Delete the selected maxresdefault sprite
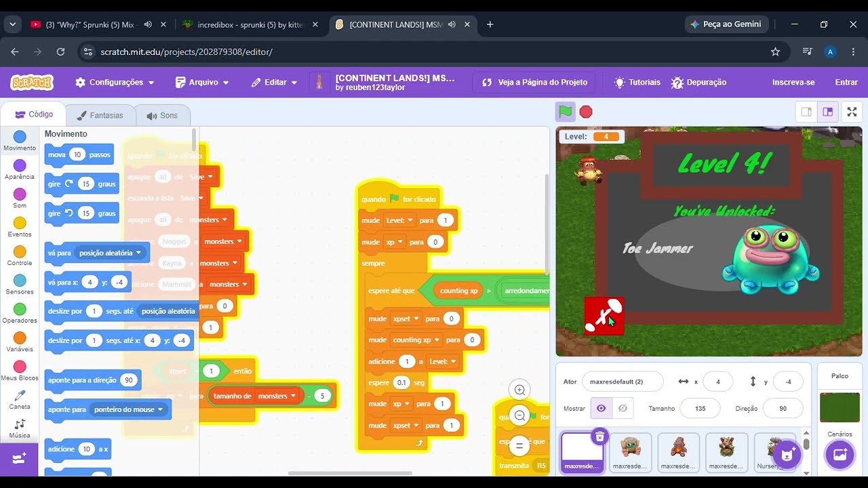 point(599,436)
